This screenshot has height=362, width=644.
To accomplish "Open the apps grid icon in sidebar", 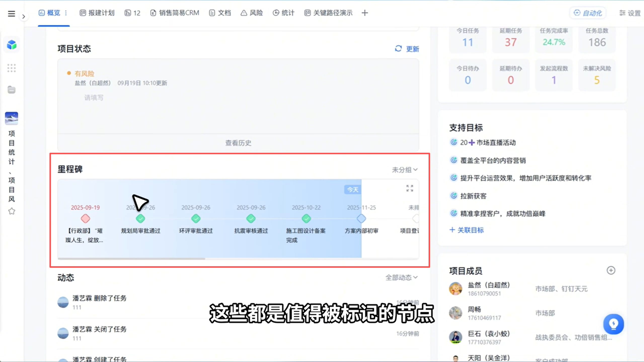I will click(x=12, y=68).
